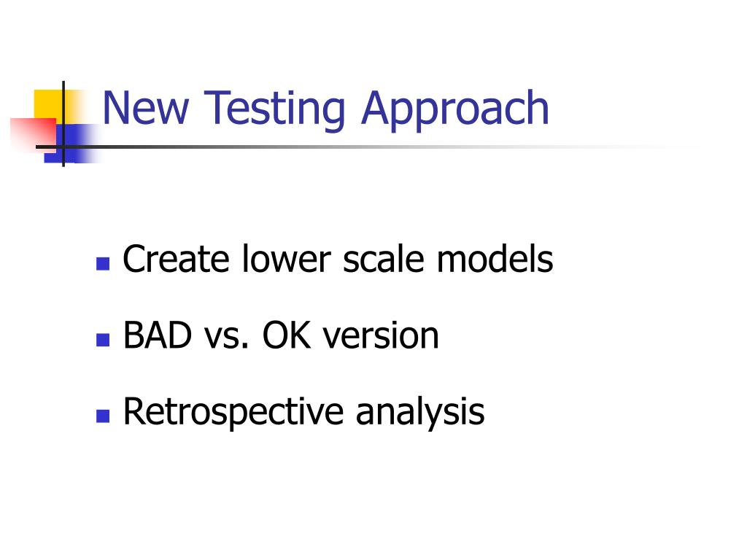Click the word 'models' in first bullet
This screenshot has width=747, height=560.
(x=495, y=259)
